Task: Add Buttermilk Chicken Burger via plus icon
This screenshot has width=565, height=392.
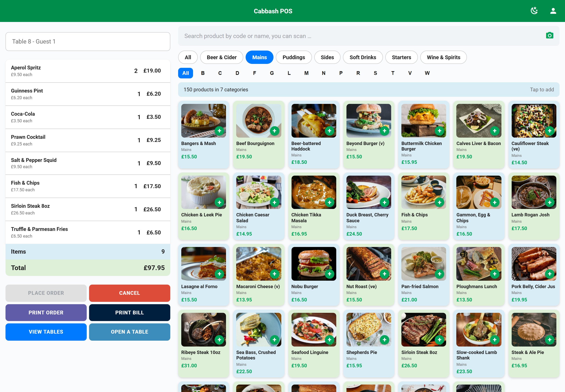Action: point(440,131)
